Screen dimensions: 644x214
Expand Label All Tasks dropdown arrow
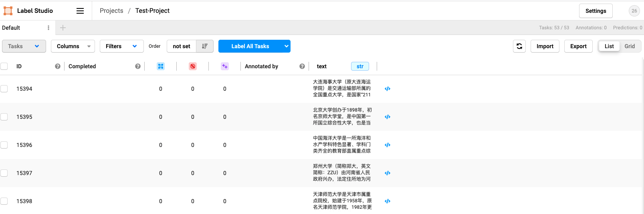(x=287, y=46)
